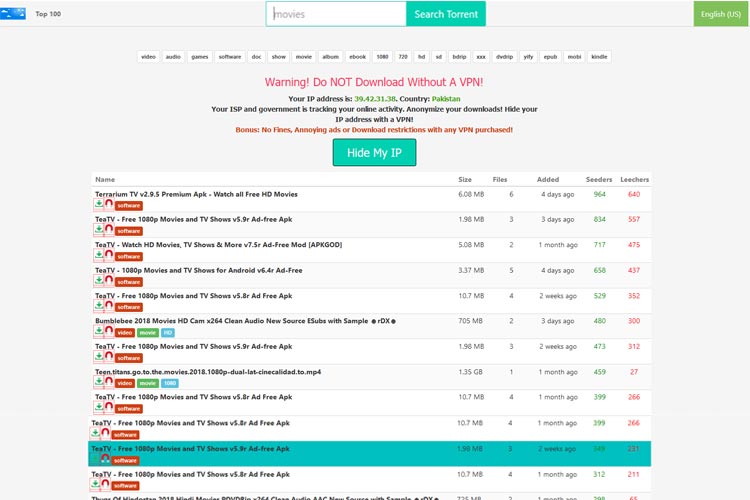Open the Terrarium TV v2.9.5 Premium Apk title
The width and height of the screenshot is (750, 500).
tap(196, 194)
